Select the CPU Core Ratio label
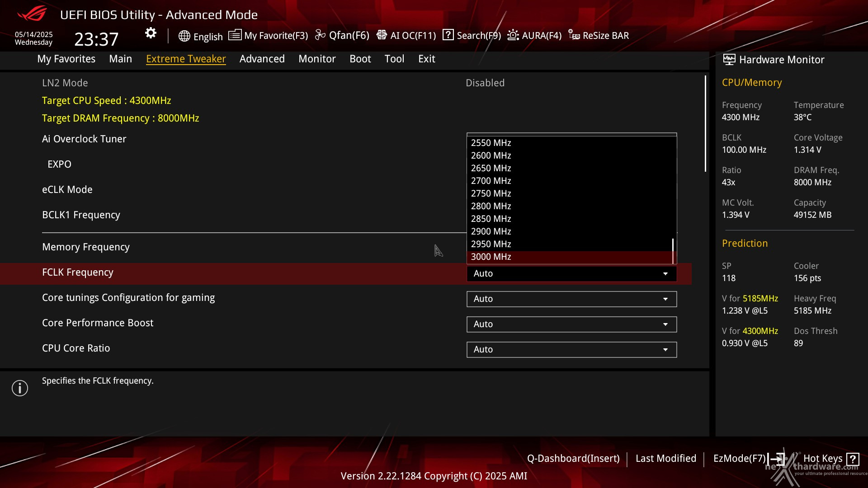868x488 pixels. 76,348
